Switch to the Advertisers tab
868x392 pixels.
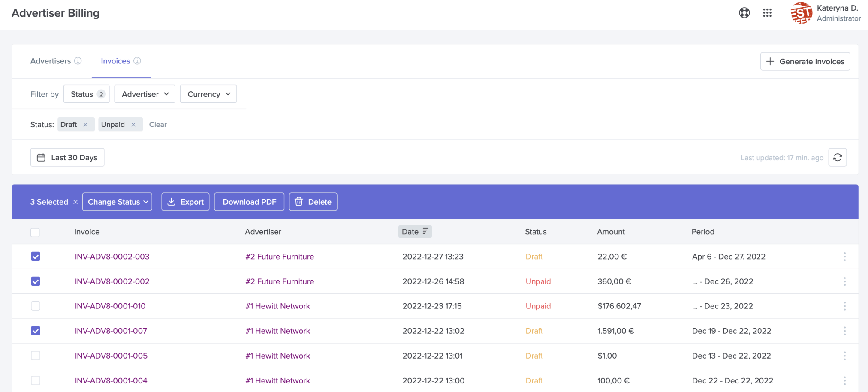(51, 61)
